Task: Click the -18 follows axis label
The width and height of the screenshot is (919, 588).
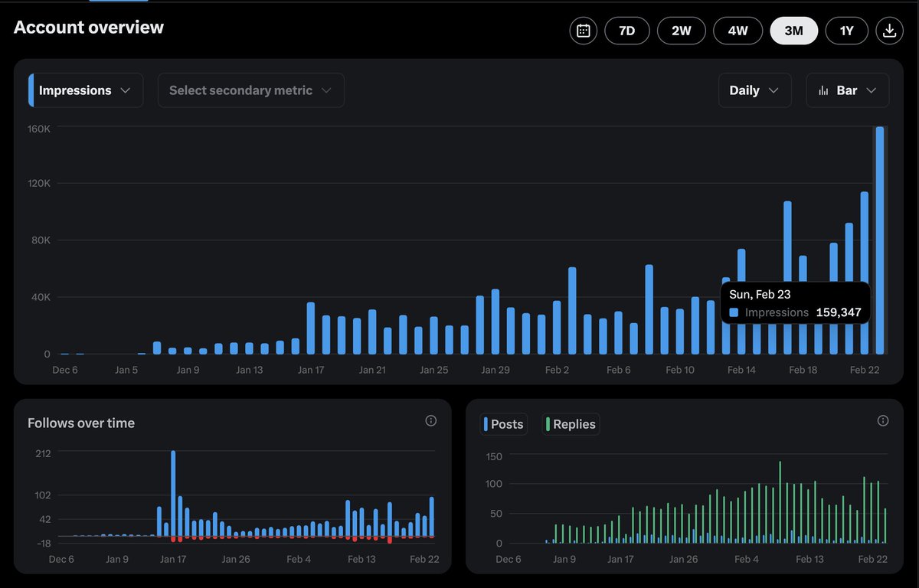Action: (x=43, y=544)
